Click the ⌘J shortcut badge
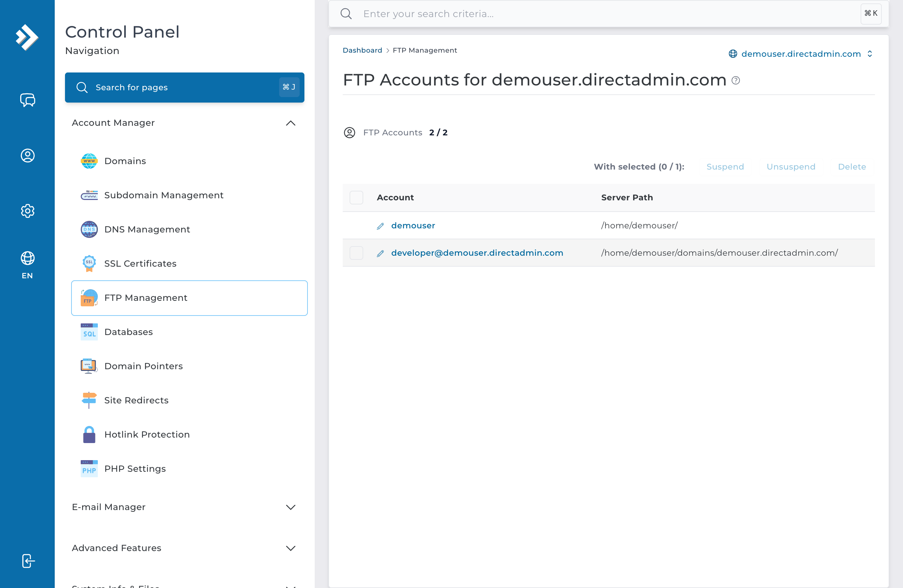 (x=289, y=87)
